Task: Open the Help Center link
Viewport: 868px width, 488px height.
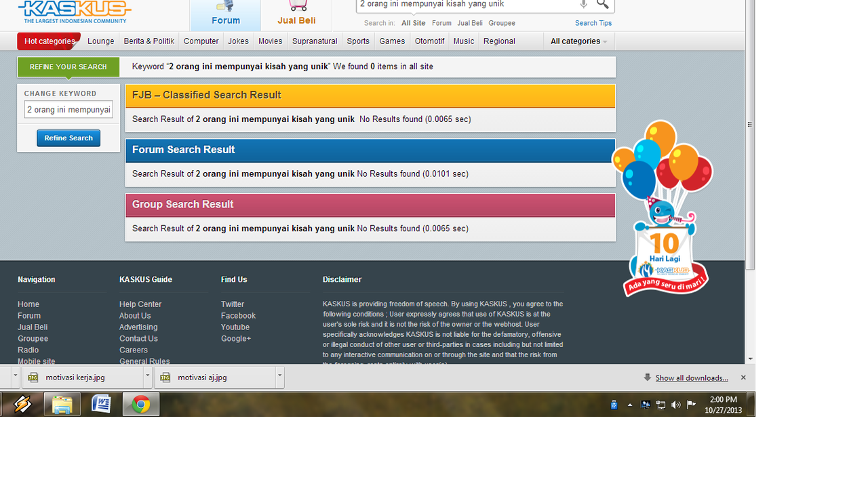Action: [140, 304]
